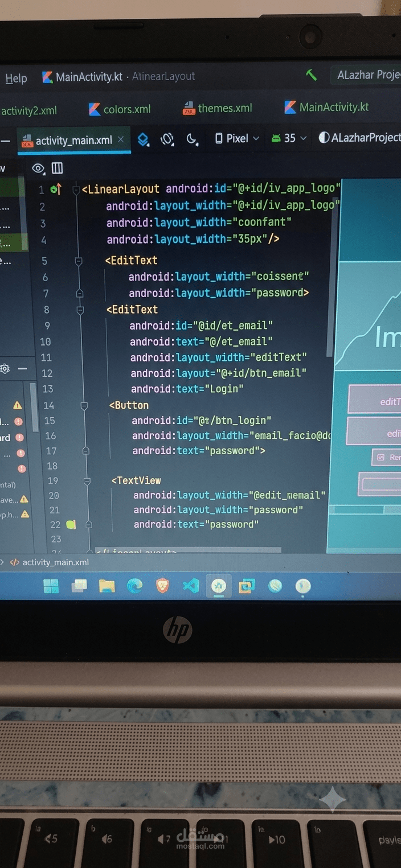The width and height of the screenshot is (401, 868).
Task: Switch to the themes.xml tab
Action: pyautogui.click(x=218, y=108)
